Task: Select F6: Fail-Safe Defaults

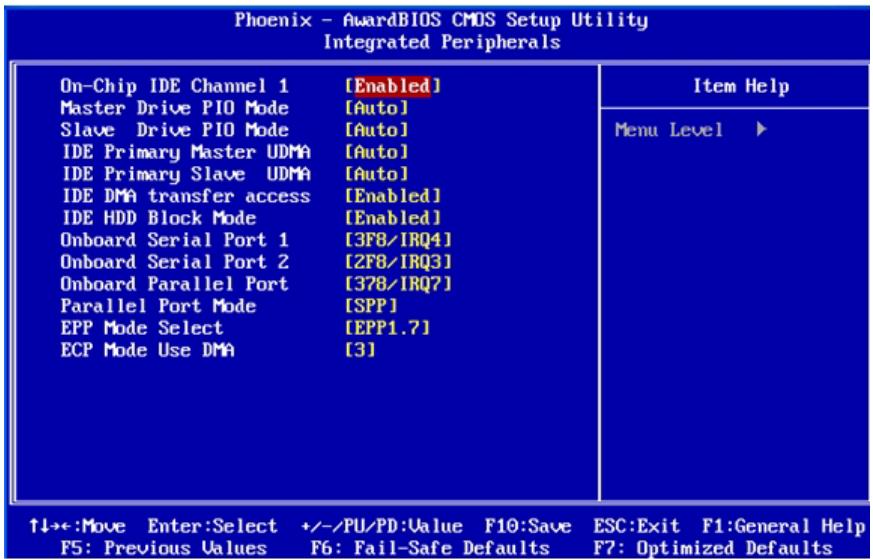Action: (x=430, y=548)
